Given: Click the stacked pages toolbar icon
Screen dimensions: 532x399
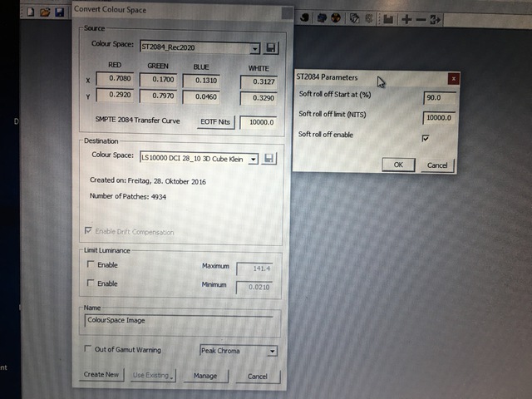Looking at the screenshot, I should (354, 18).
